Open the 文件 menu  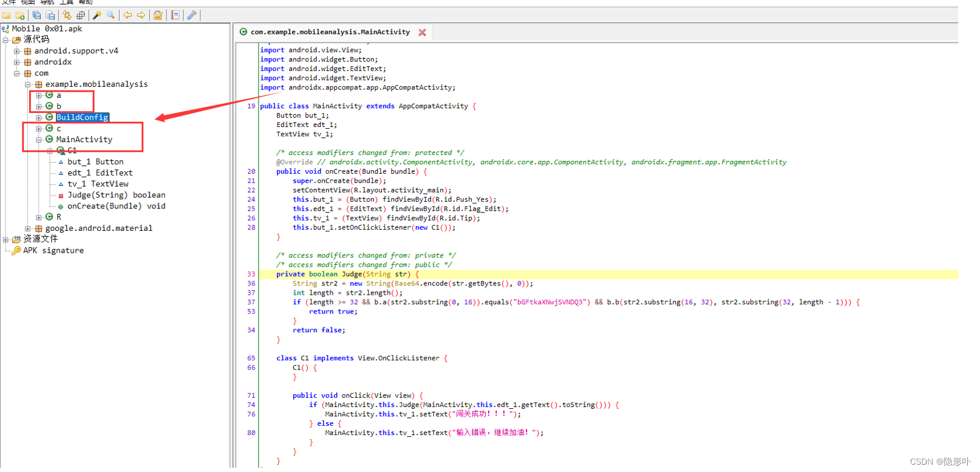[9, 2]
